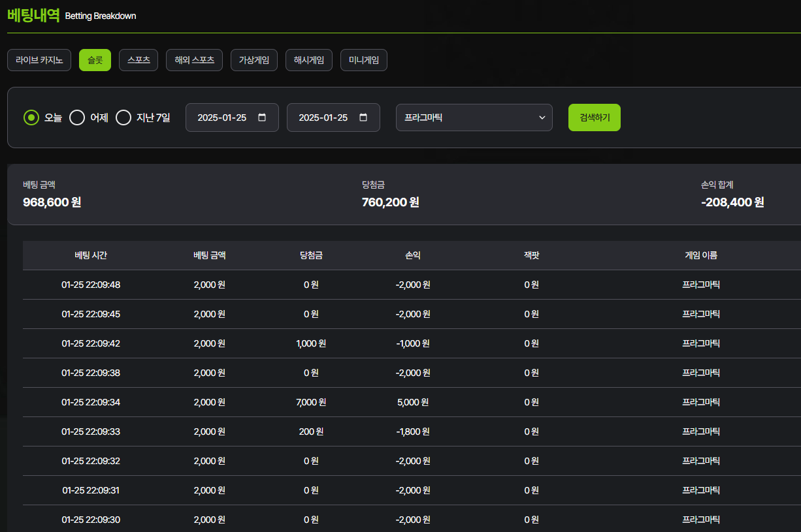The width and height of the screenshot is (801, 532).
Task: Switch to the 슬롯 tab
Action: click(95, 60)
